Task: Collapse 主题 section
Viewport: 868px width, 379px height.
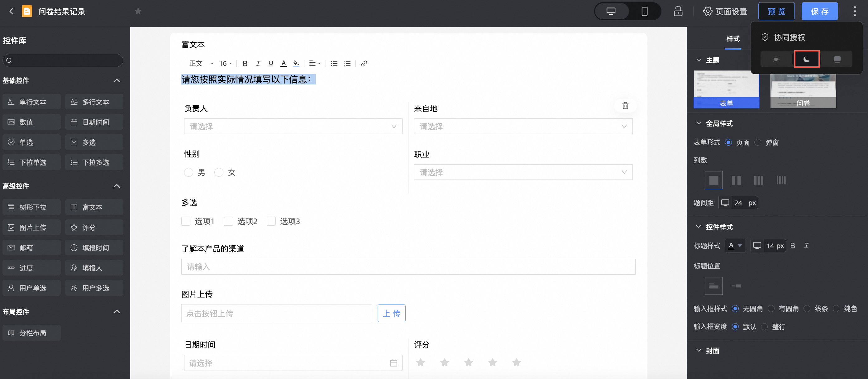Action: (699, 60)
